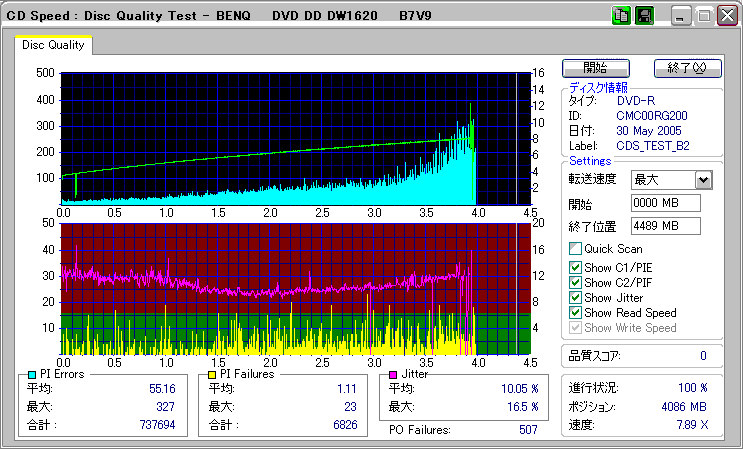This screenshot has height=449, width=743.
Task: Click Jitter maximum 16.5 %
Action: (x=524, y=407)
